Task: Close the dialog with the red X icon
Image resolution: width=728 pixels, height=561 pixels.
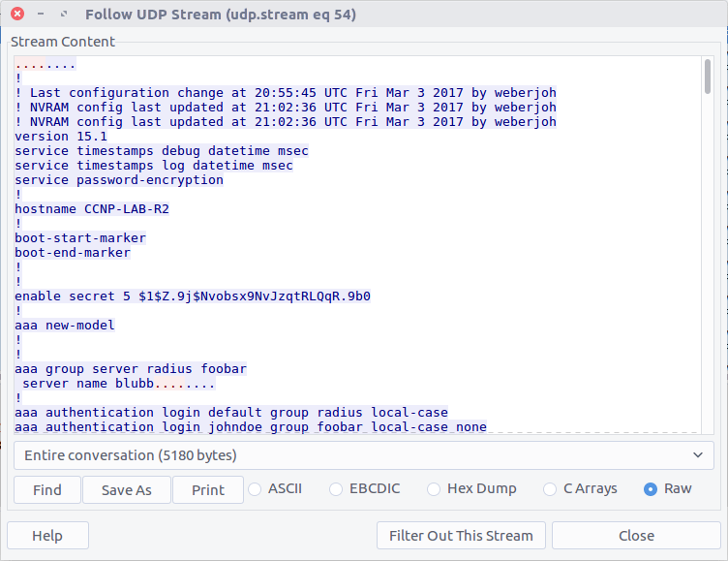Action: click(17, 15)
